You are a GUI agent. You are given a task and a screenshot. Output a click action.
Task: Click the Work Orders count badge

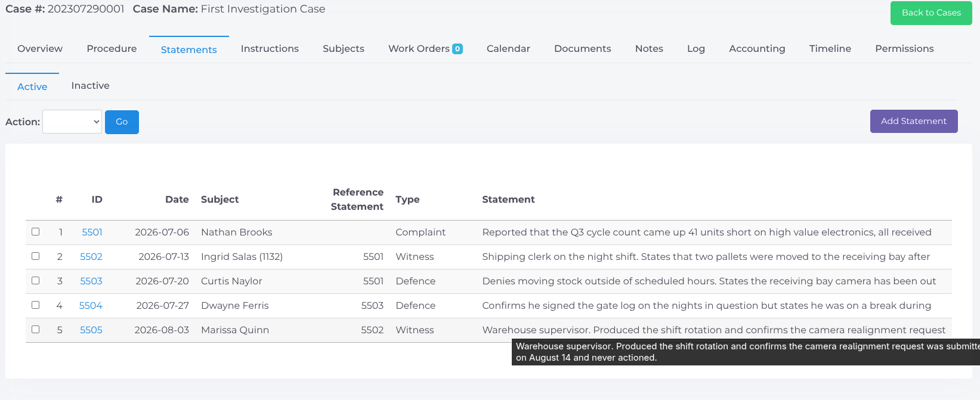pyautogui.click(x=457, y=49)
